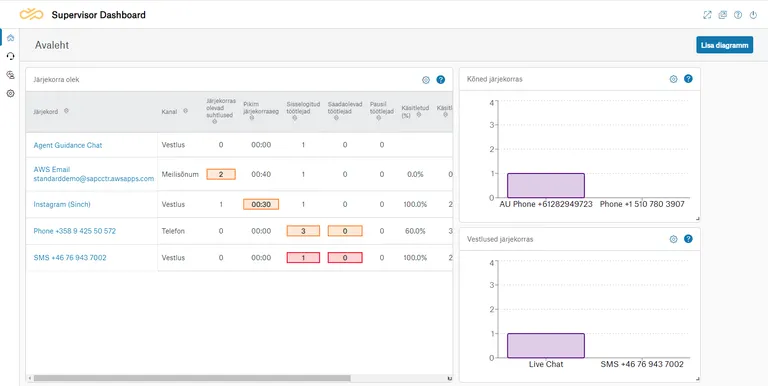The image size is (768, 386).
Task: Open the SMS +46 76 943 7002 queue link
Action: point(70,258)
